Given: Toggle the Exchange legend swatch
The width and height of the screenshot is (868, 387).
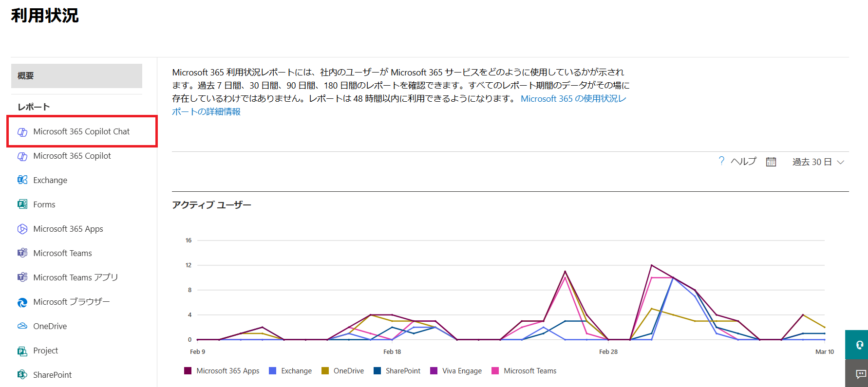Looking at the screenshot, I should pyautogui.click(x=273, y=371).
